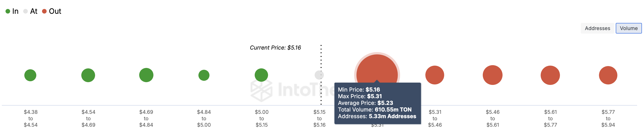Select the green bubble for $4.54 to $4.69

(x=88, y=75)
